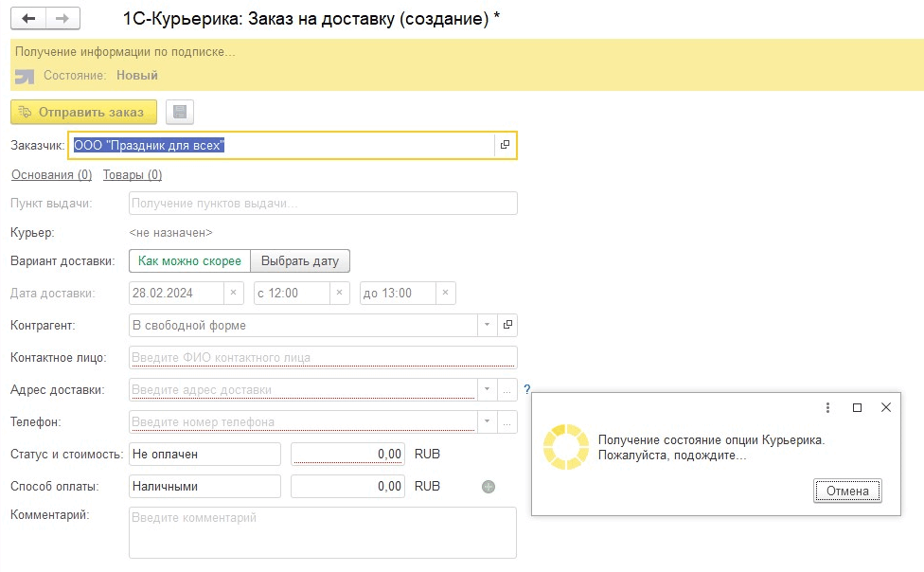The width and height of the screenshot is (924, 572).
Task: Clear the end time до 13:00
Action: point(446,293)
